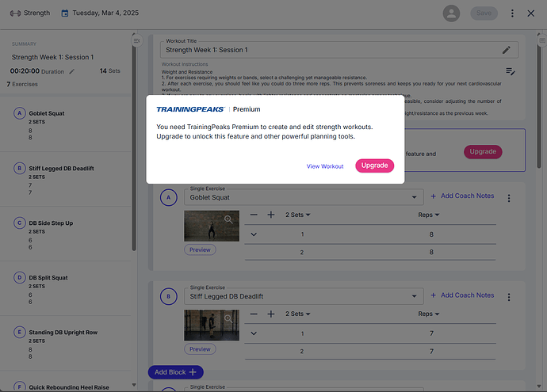Collapse the summary sidebar panel icon

[136, 40]
